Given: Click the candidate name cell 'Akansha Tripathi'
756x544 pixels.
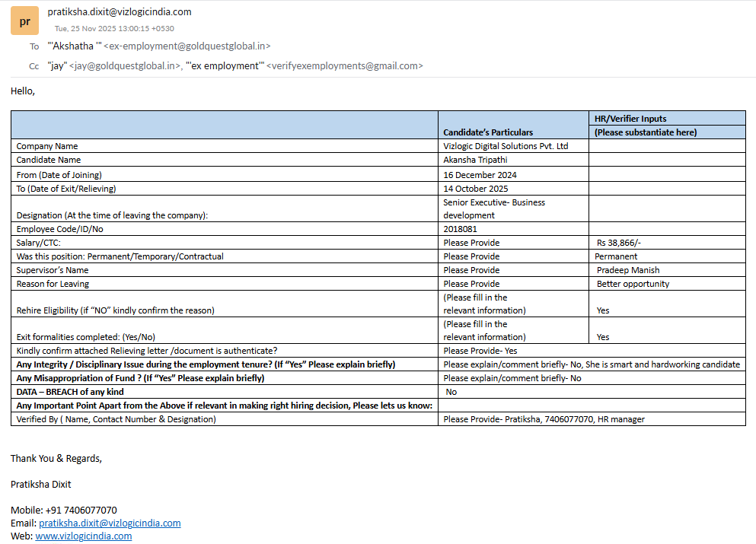Looking at the screenshot, I should click(475, 160).
